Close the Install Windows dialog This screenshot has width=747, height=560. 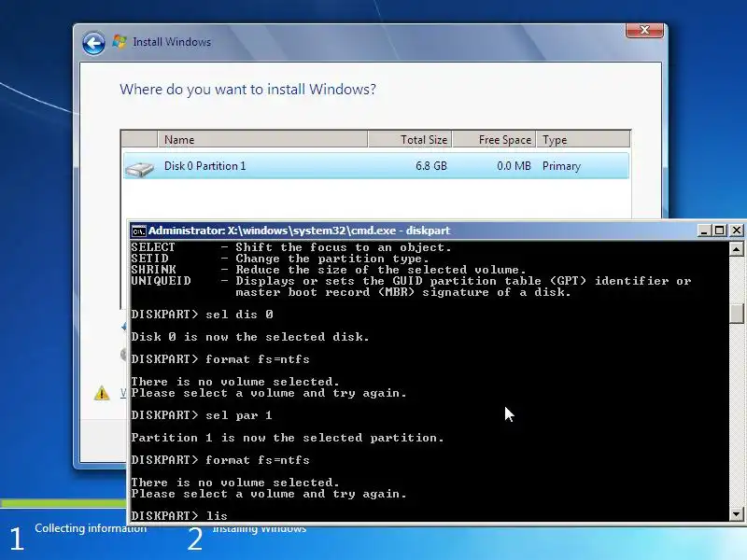644,30
